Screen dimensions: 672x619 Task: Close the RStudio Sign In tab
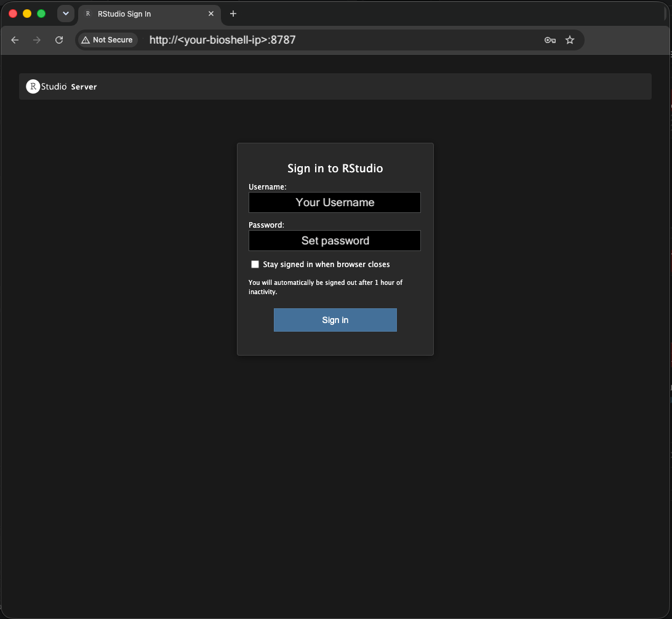click(211, 14)
